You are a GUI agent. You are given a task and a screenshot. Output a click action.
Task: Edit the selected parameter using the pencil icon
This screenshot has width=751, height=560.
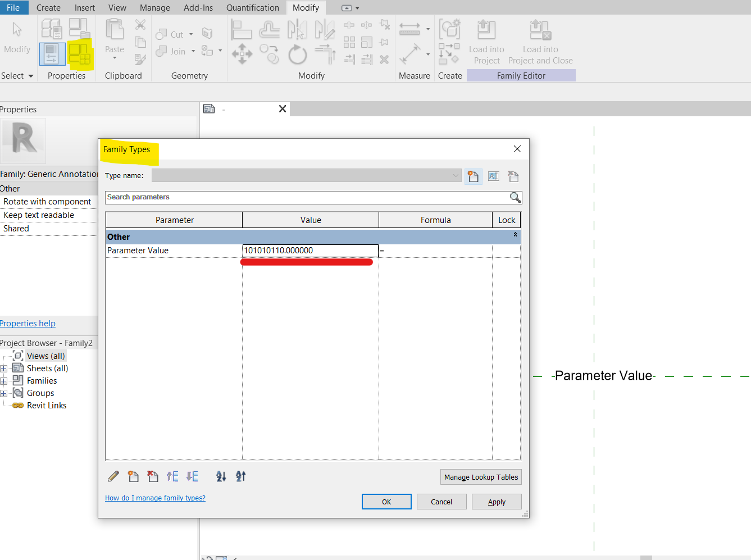(113, 476)
